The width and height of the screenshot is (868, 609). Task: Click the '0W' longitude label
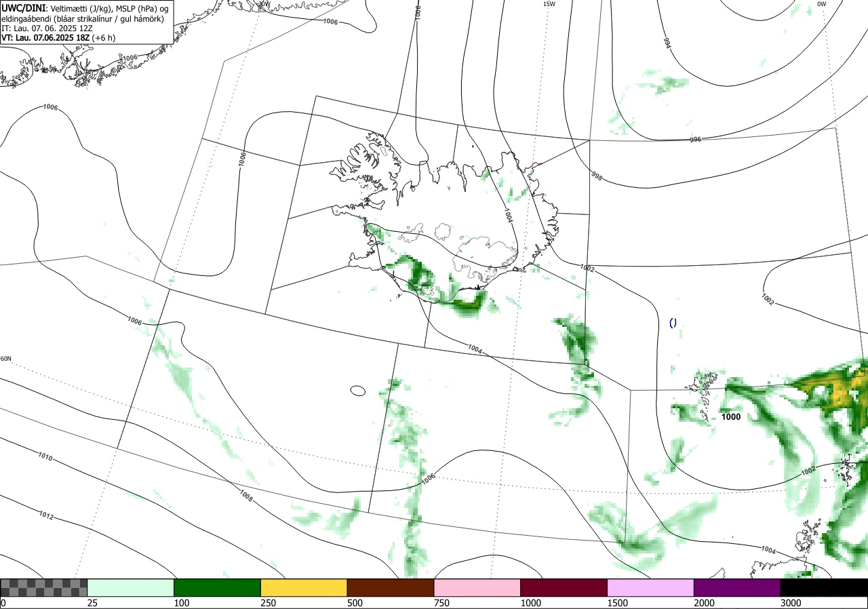[x=821, y=4]
